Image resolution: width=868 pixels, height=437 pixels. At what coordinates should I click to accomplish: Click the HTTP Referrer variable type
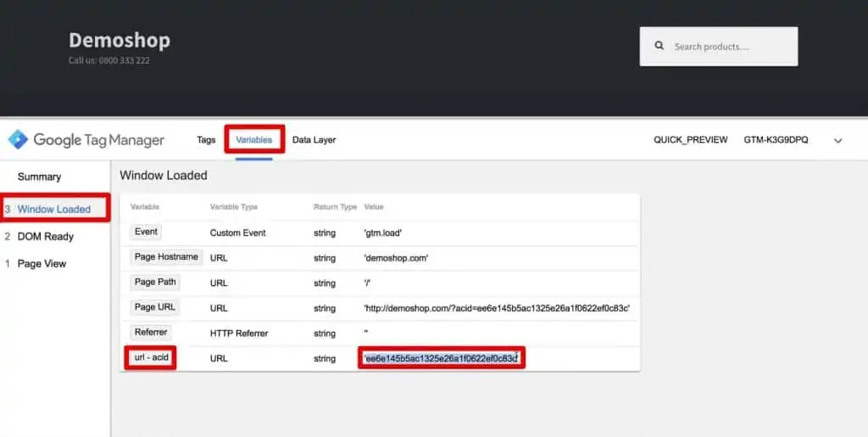(x=239, y=333)
